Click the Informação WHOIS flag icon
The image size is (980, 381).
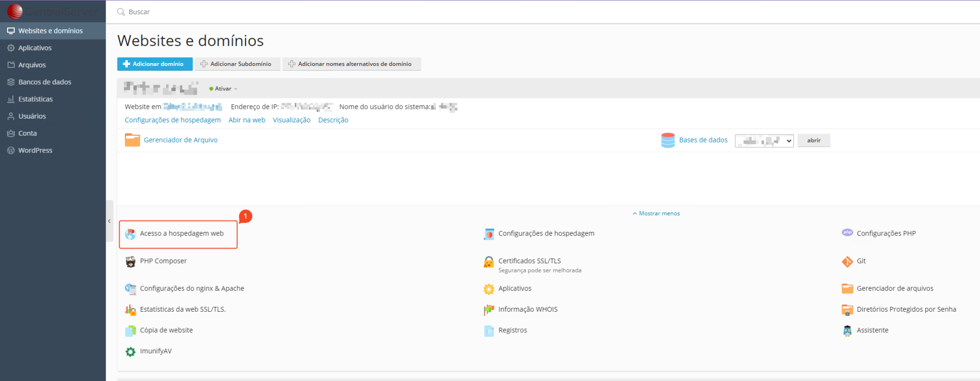click(x=489, y=310)
